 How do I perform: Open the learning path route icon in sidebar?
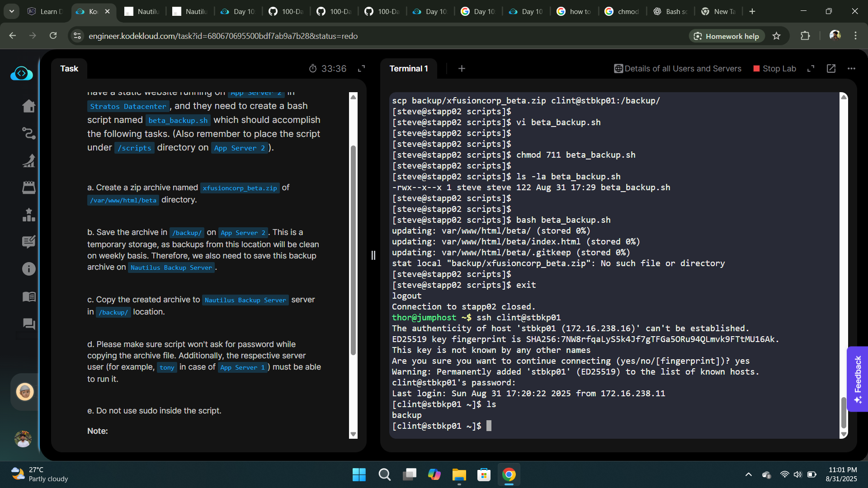point(28,133)
